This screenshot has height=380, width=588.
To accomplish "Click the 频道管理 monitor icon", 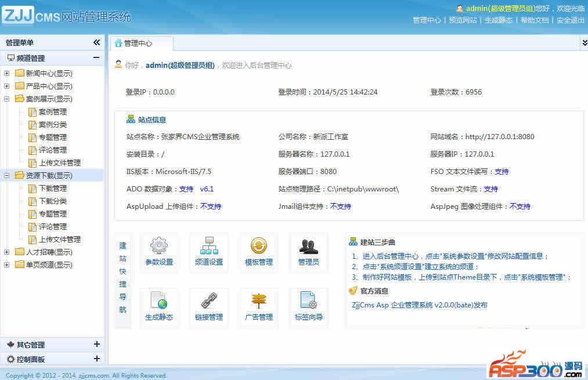I will [11, 57].
